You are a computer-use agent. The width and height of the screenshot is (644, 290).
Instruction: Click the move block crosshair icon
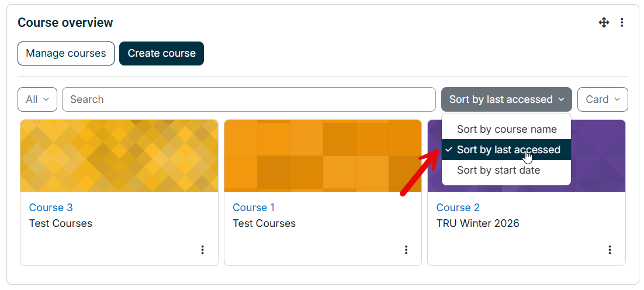click(604, 23)
